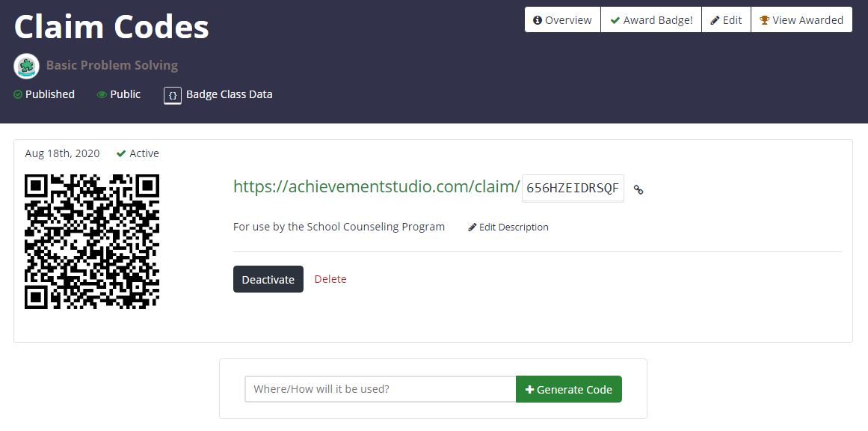Click the Public visibility label
The height and width of the screenshot is (431, 868).
[125, 94]
